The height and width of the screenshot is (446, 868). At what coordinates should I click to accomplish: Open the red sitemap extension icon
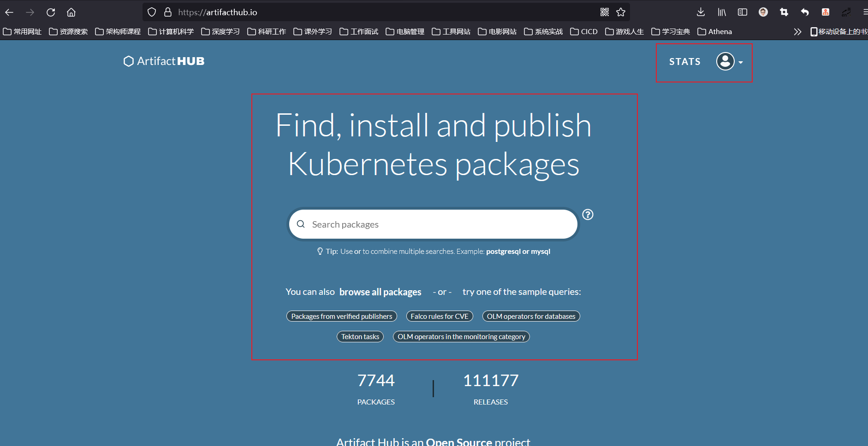click(x=826, y=12)
